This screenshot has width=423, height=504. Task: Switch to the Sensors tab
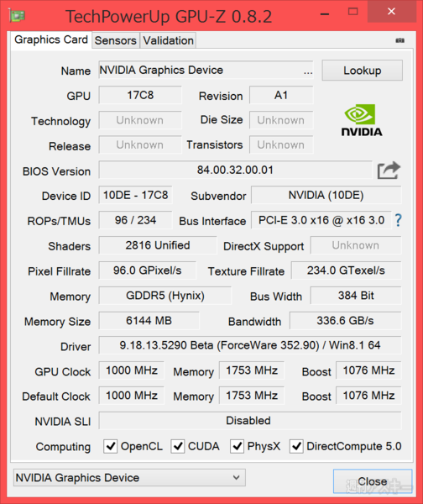116,41
